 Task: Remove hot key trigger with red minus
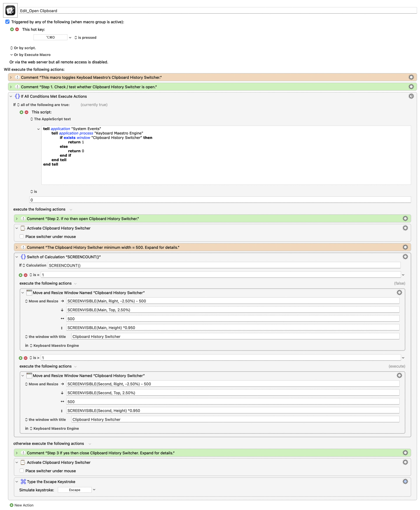click(x=17, y=29)
